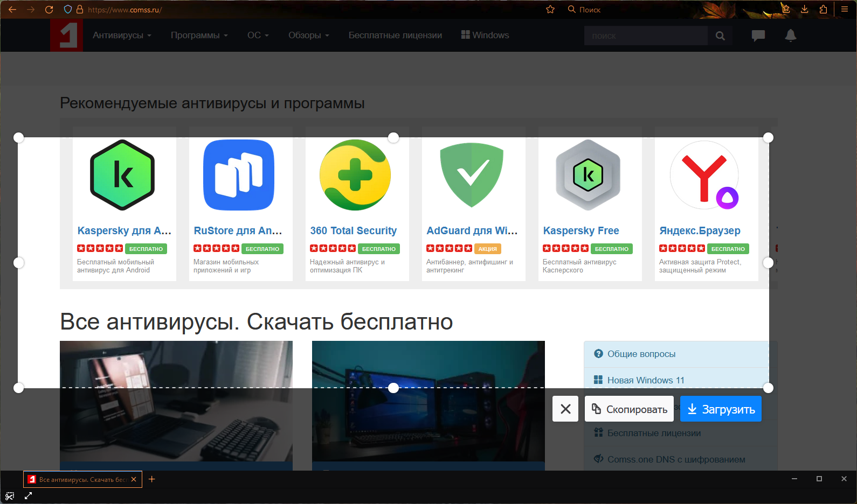Bookmark this page with the star icon

pos(550,10)
